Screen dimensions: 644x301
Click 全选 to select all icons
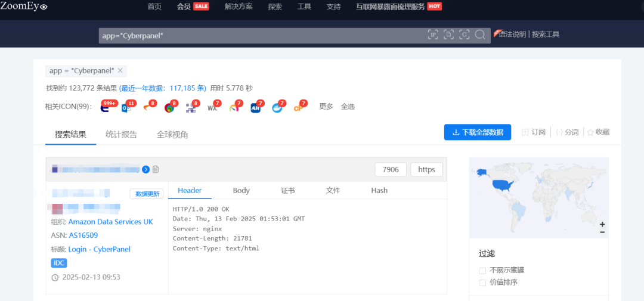[x=348, y=107]
